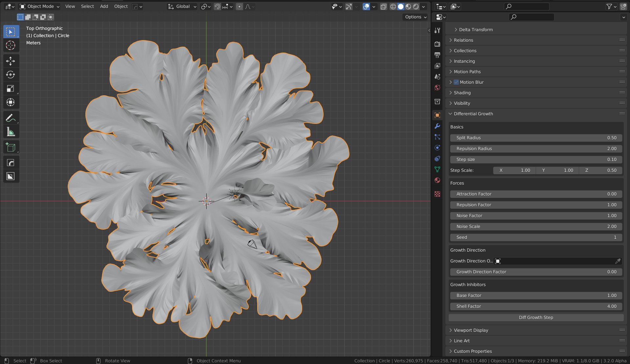
Task: Toggle snapping magnet icon
Action: pos(217,6)
